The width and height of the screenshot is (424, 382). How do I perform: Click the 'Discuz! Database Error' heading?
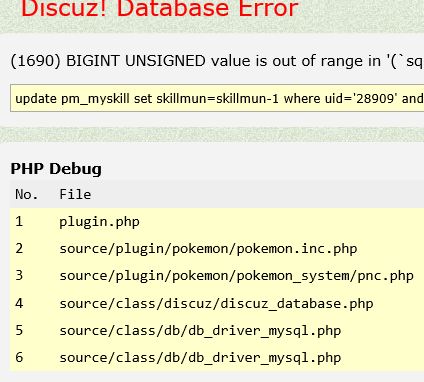tap(160, 8)
